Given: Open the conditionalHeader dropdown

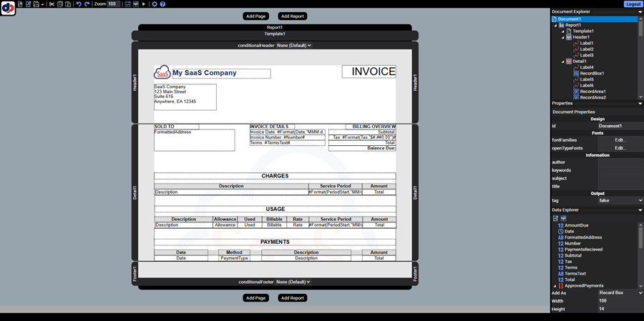Looking at the screenshot, I should point(293,45).
